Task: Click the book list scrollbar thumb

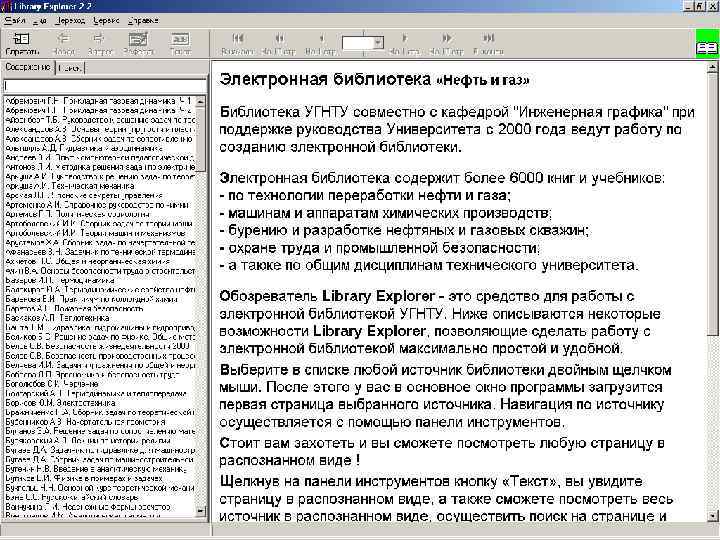Action: 201,138
